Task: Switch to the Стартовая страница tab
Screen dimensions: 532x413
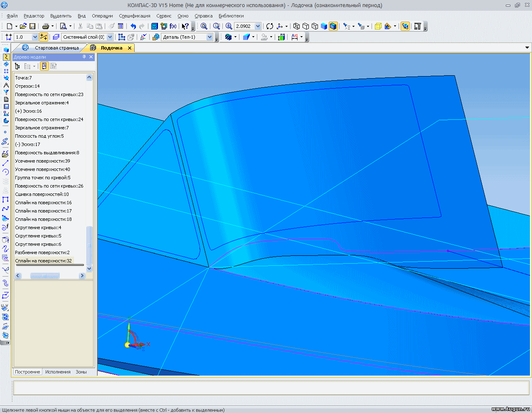Action: click(57, 48)
